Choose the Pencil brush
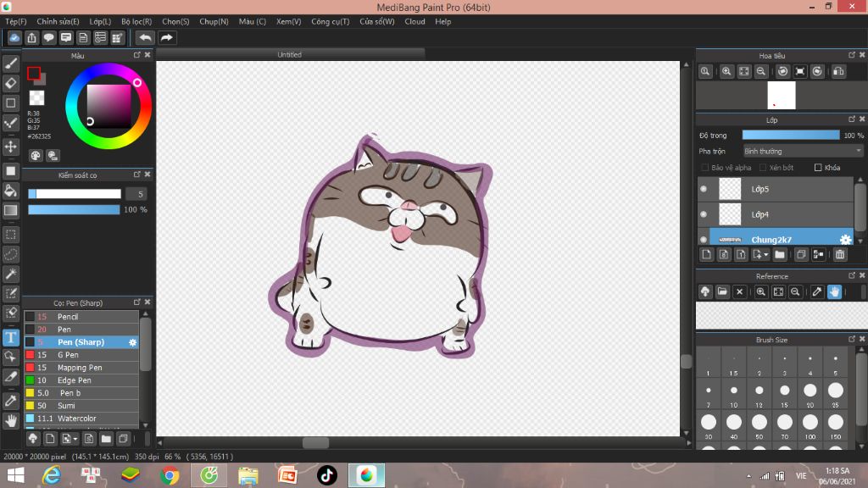Viewport: 868px width, 488px height. tap(81, 317)
